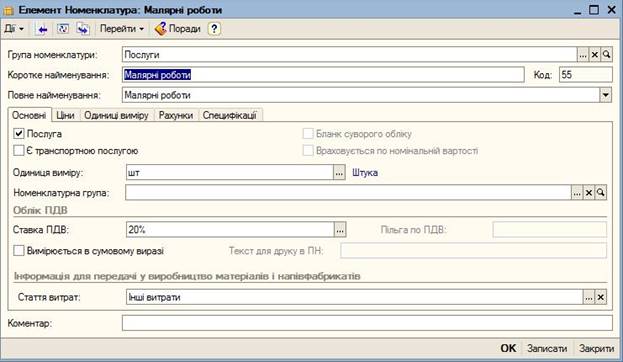The image size is (623, 362).
Task: Click ellipsis button of Одиниця виміру field
Action: tap(339, 173)
